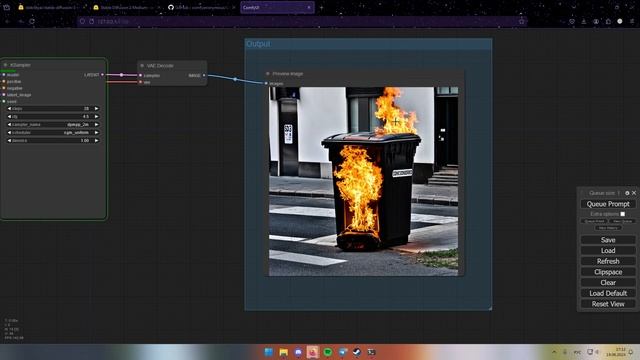Show hidden system tray icons chevron
This screenshot has width=640, height=360.
tap(554, 352)
